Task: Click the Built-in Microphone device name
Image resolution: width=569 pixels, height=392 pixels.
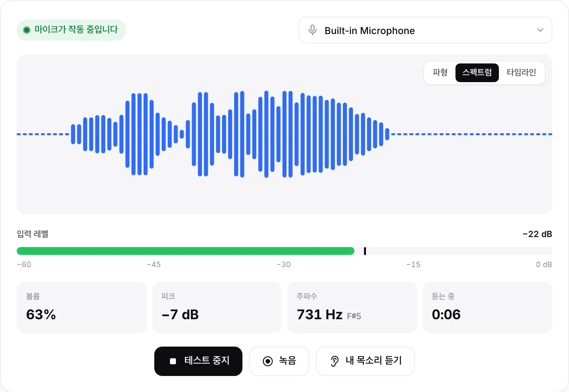Action: pyautogui.click(x=370, y=31)
